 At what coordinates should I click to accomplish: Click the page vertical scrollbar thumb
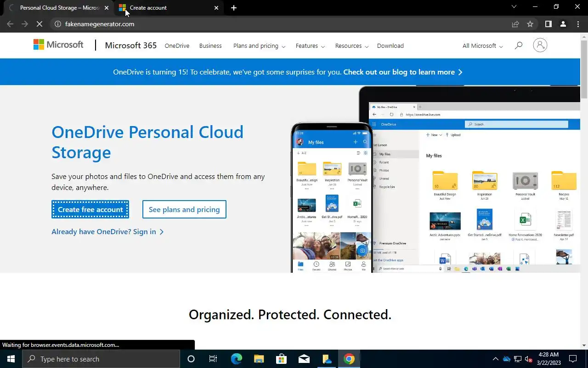click(584, 69)
